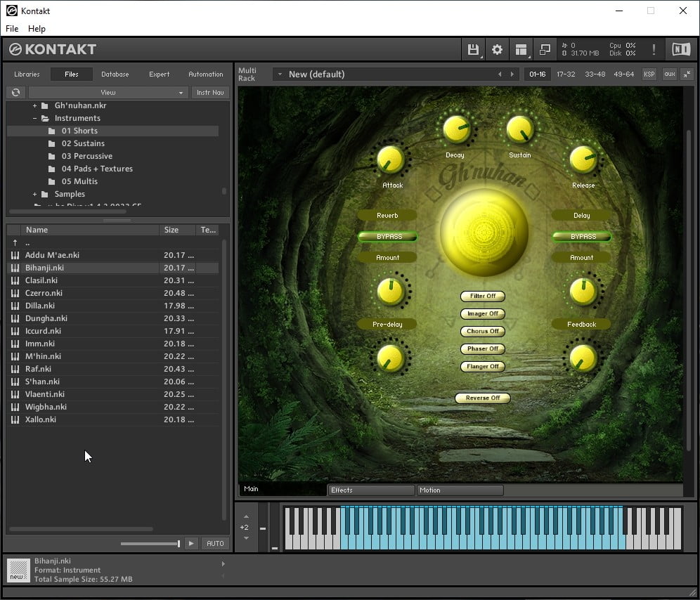
Task: Click the Sustain knob
Action: point(519,129)
